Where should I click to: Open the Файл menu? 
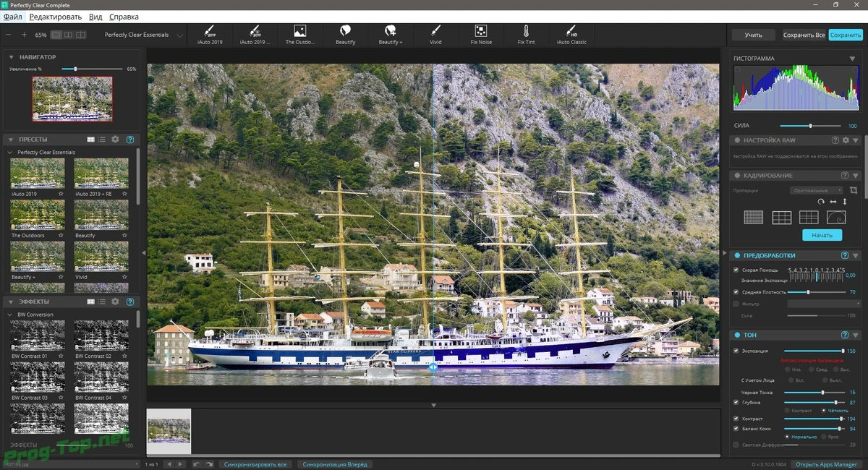click(x=12, y=16)
